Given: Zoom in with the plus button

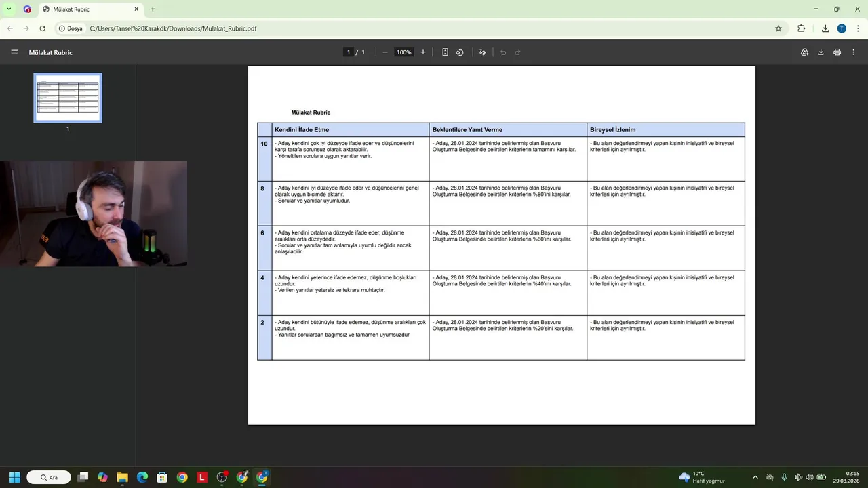Looking at the screenshot, I should pos(423,52).
